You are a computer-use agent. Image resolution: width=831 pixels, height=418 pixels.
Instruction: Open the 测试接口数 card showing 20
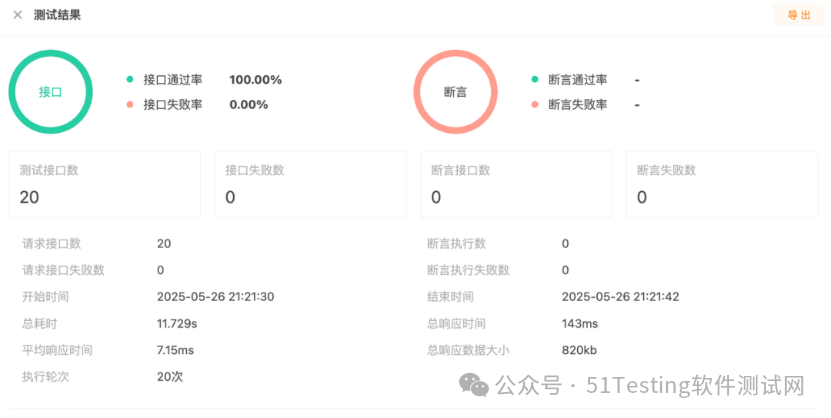point(104,184)
